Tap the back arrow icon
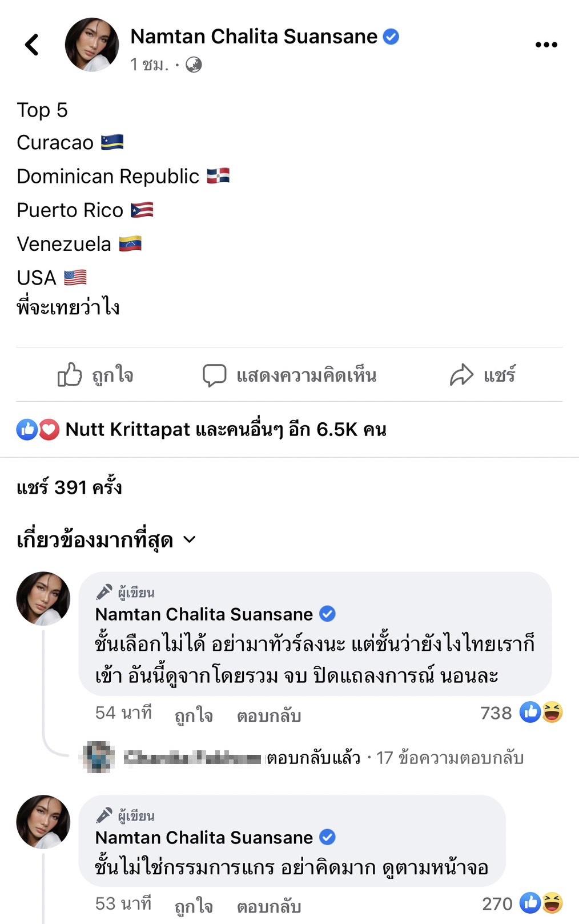 pyautogui.click(x=32, y=45)
